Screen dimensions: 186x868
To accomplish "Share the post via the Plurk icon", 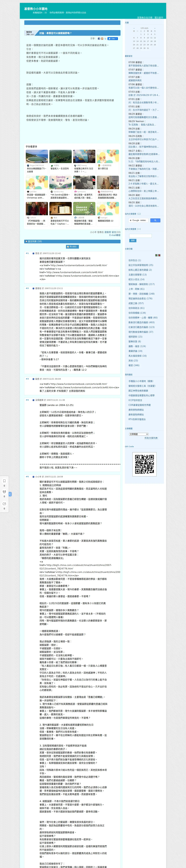I will click(102, 39).
